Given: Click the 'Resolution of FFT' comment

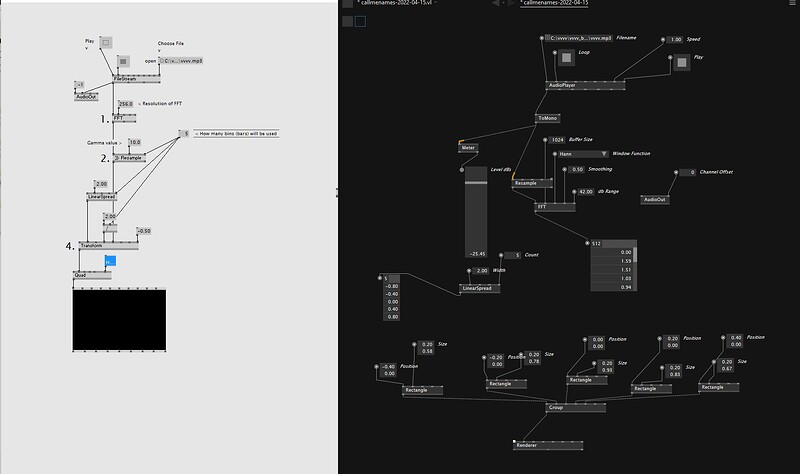Looking at the screenshot, I should tap(160, 104).
